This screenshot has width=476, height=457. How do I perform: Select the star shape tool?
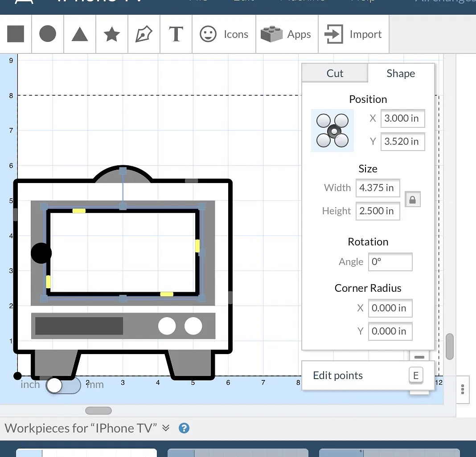112,34
